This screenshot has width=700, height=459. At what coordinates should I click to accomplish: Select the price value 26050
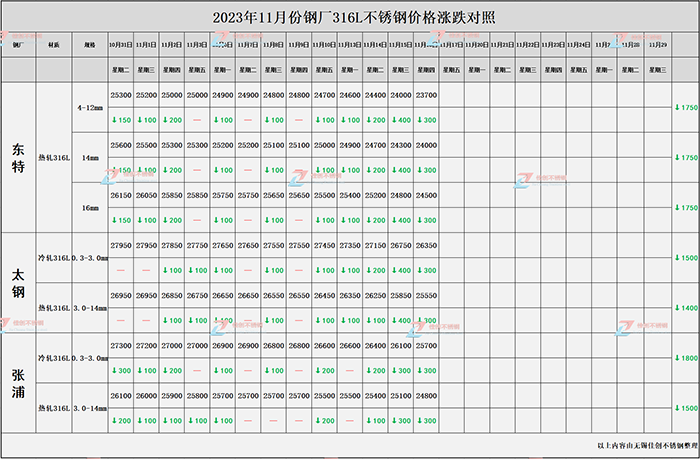coord(146,195)
